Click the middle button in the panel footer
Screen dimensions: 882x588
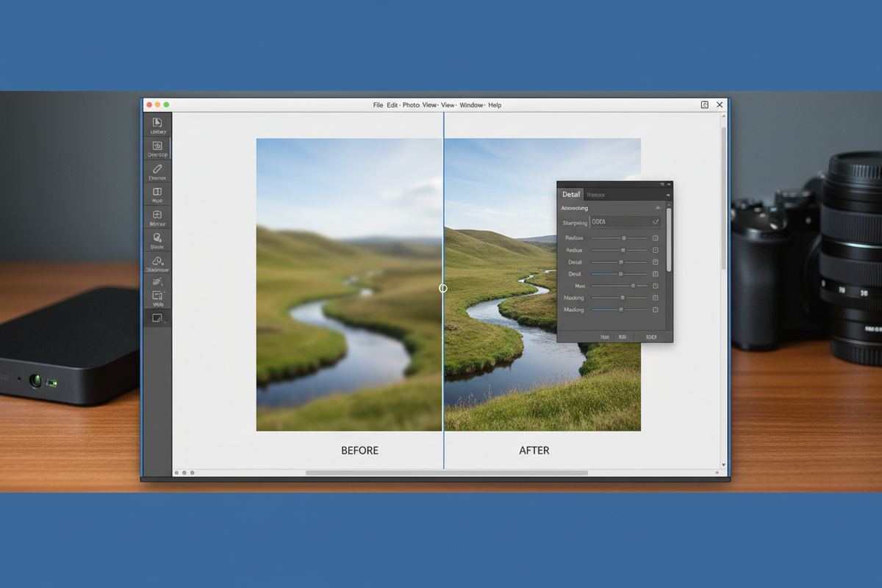coord(623,337)
